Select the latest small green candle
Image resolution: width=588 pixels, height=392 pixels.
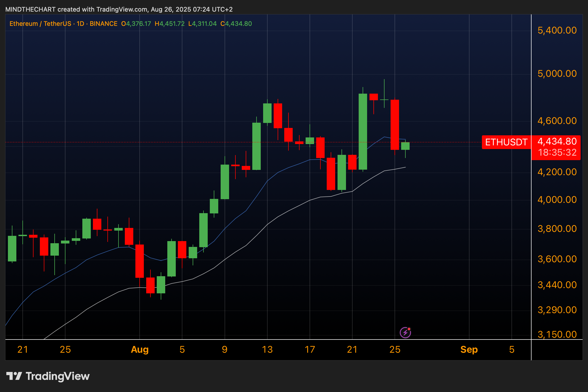click(x=405, y=146)
